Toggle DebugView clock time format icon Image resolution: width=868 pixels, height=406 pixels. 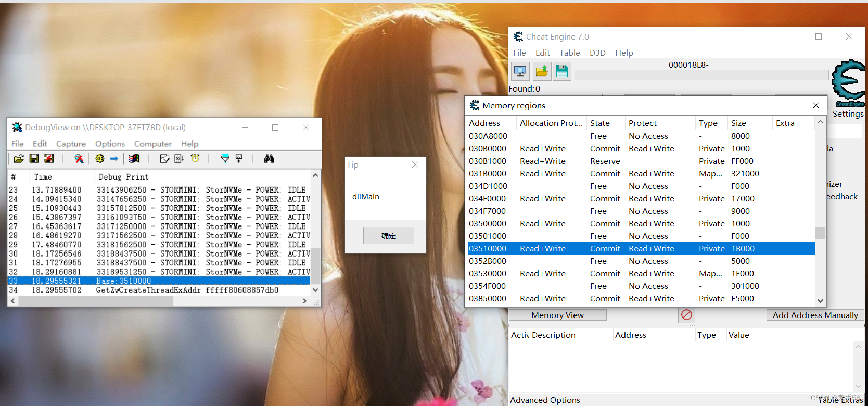[195, 159]
